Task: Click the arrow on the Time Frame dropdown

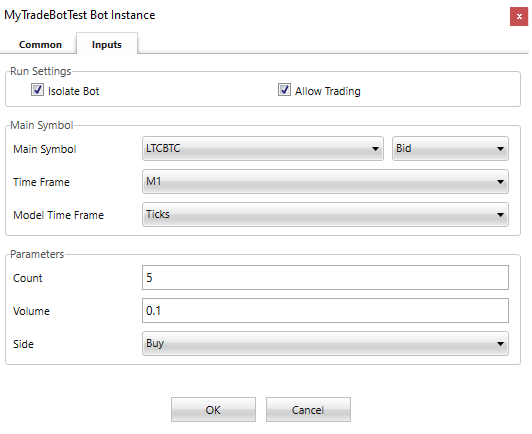Action: pos(500,182)
